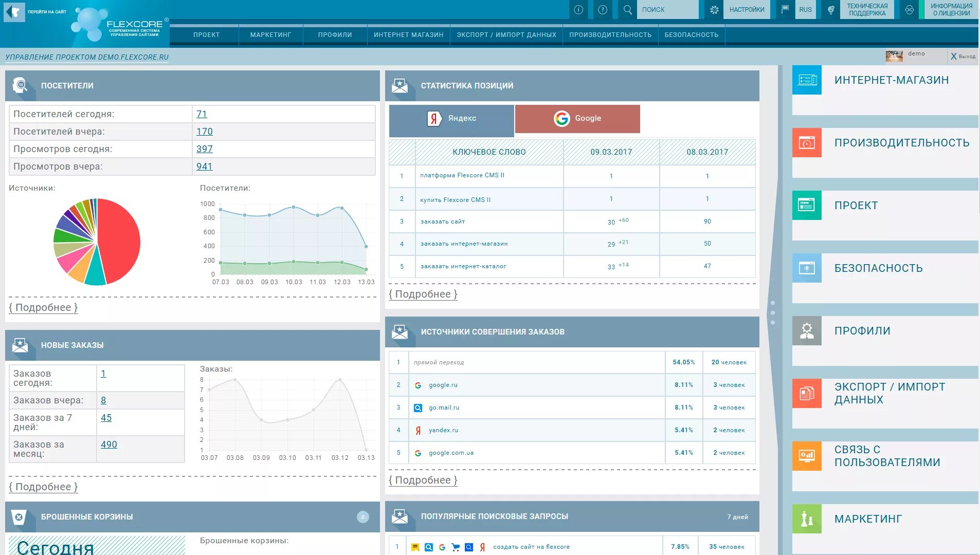This screenshot has height=555, width=980.
Task: Open the Интернет магазин menu
Action: 408,35
